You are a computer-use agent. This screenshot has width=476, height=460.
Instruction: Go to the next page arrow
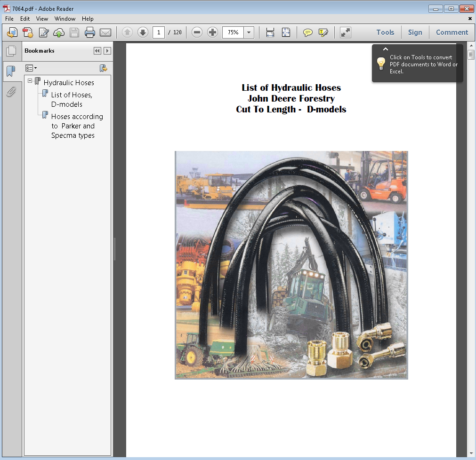(143, 32)
